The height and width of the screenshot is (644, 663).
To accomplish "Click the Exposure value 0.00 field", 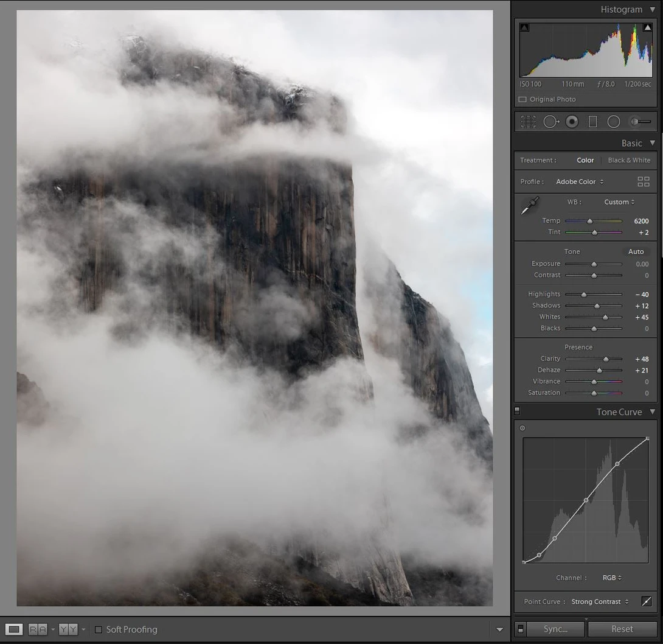I will (x=642, y=264).
